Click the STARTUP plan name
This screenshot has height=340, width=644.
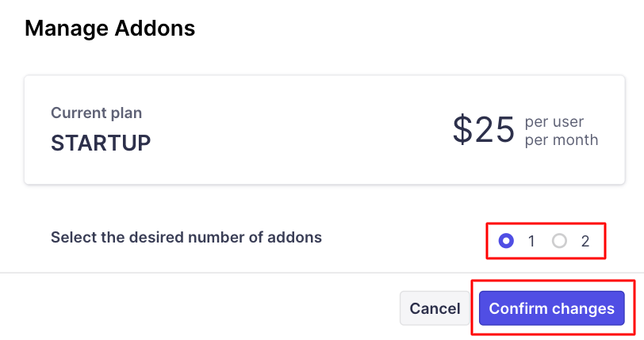(x=101, y=143)
